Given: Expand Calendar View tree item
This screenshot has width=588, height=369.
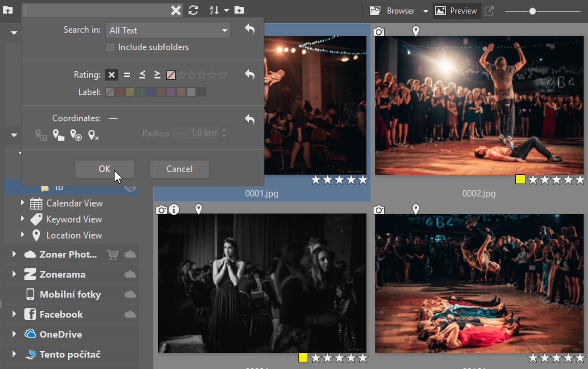Looking at the screenshot, I should click(x=22, y=203).
